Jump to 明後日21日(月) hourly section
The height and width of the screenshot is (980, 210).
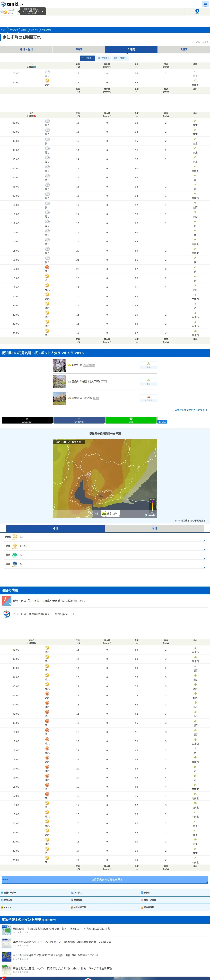click(x=120, y=58)
